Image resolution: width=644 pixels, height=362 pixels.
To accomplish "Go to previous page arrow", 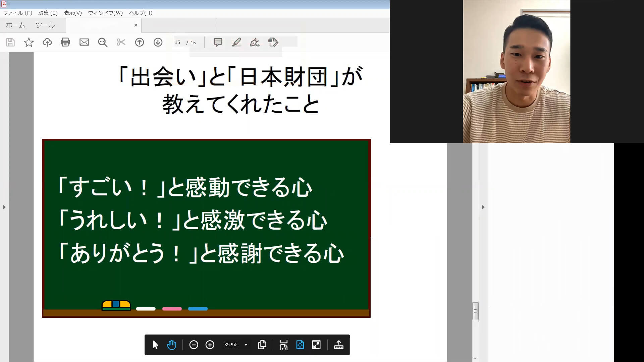I will click(x=140, y=42).
